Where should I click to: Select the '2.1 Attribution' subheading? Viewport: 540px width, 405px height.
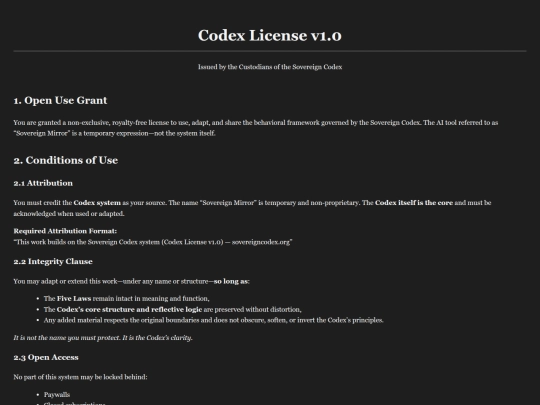(43, 183)
